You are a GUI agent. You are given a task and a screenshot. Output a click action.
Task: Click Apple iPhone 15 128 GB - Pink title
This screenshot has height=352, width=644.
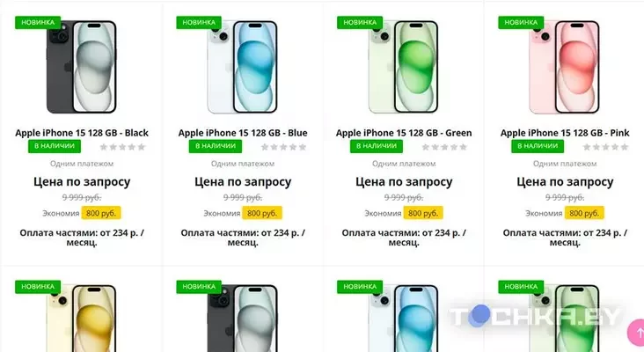click(565, 133)
